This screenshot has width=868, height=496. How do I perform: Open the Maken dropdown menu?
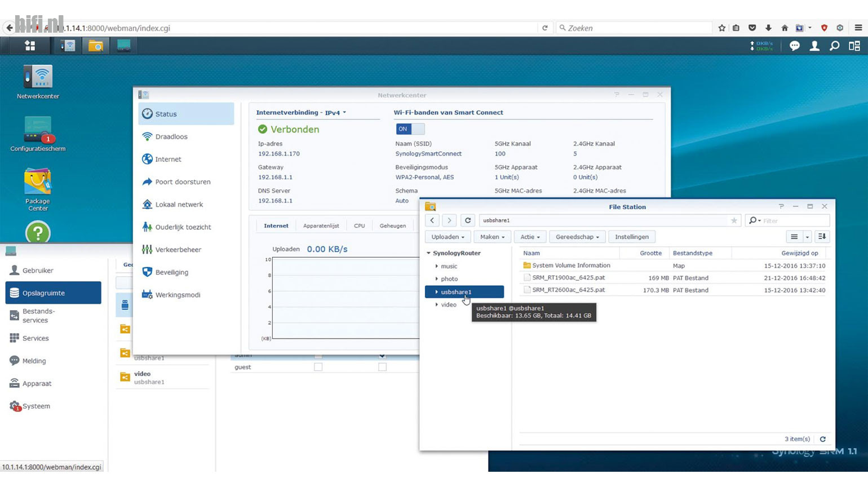(x=492, y=237)
